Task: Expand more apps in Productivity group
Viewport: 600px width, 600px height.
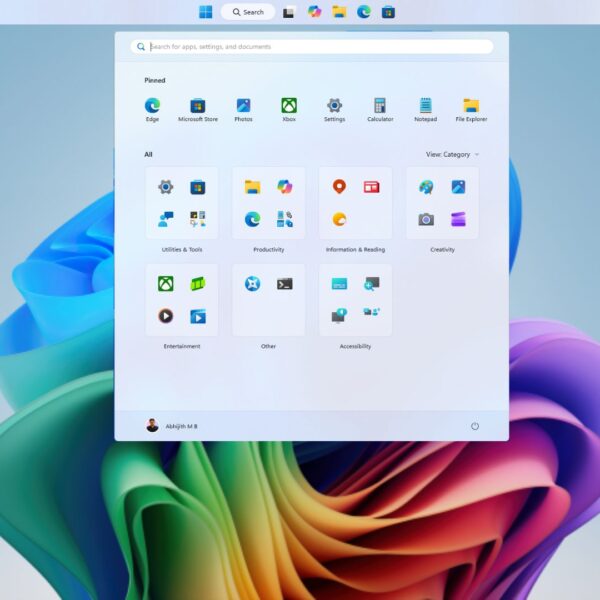Action: pyautogui.click(x=285, y=219)
